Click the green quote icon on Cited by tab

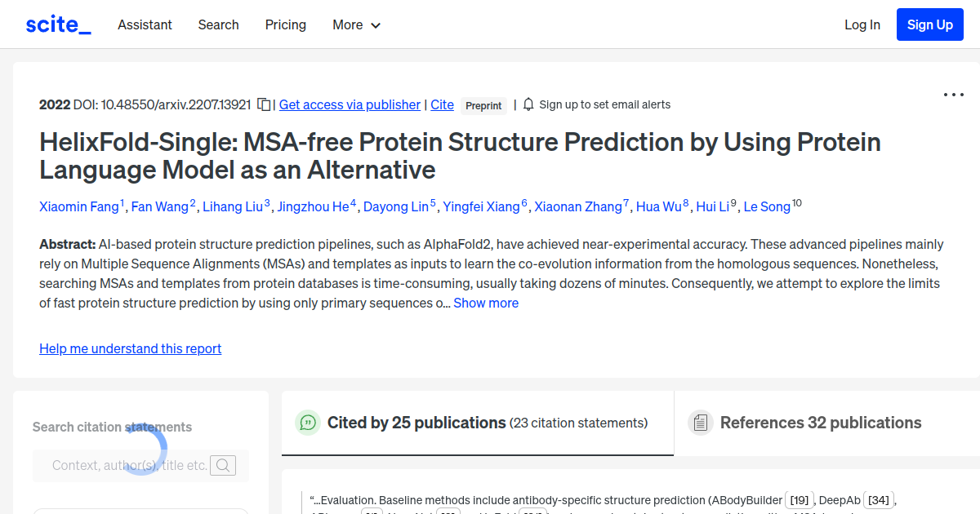pos(307,423)
